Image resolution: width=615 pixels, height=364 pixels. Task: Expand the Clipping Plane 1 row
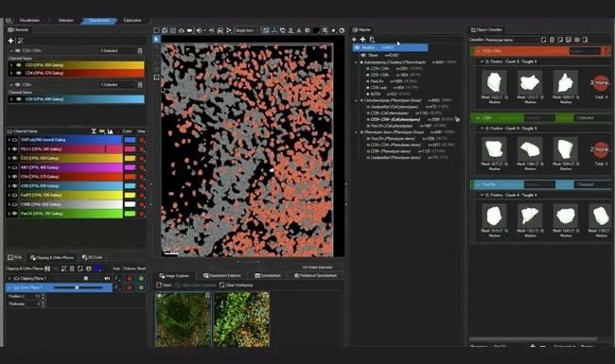pyautogui.click(x=9, y=278)
